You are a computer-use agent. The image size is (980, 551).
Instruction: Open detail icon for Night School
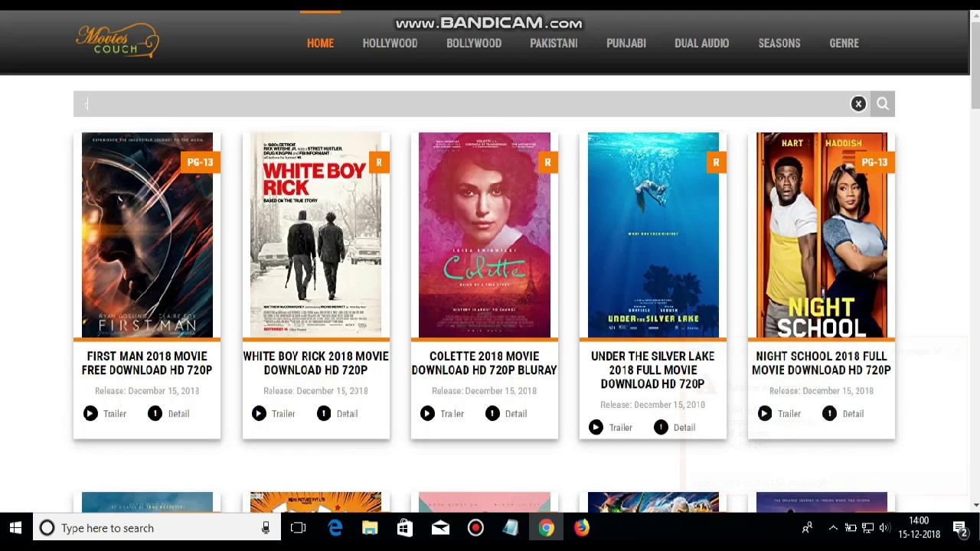pos(829,413)
